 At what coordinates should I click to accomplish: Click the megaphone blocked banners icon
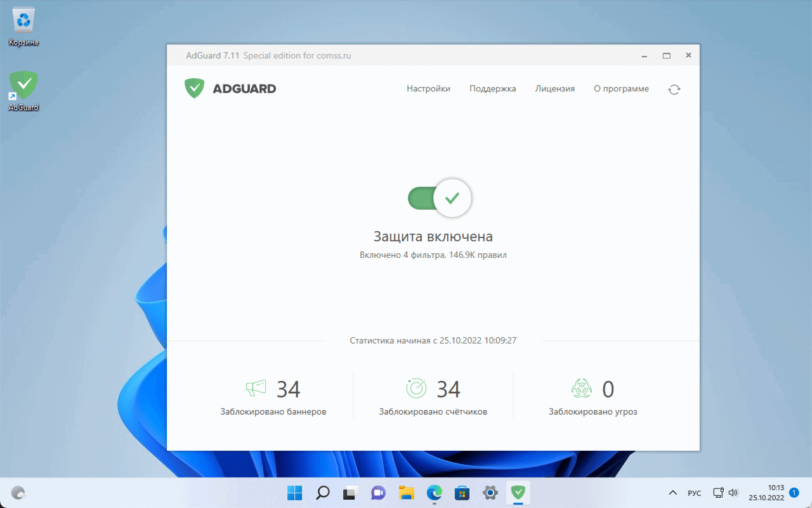click(x=256, y=388)
